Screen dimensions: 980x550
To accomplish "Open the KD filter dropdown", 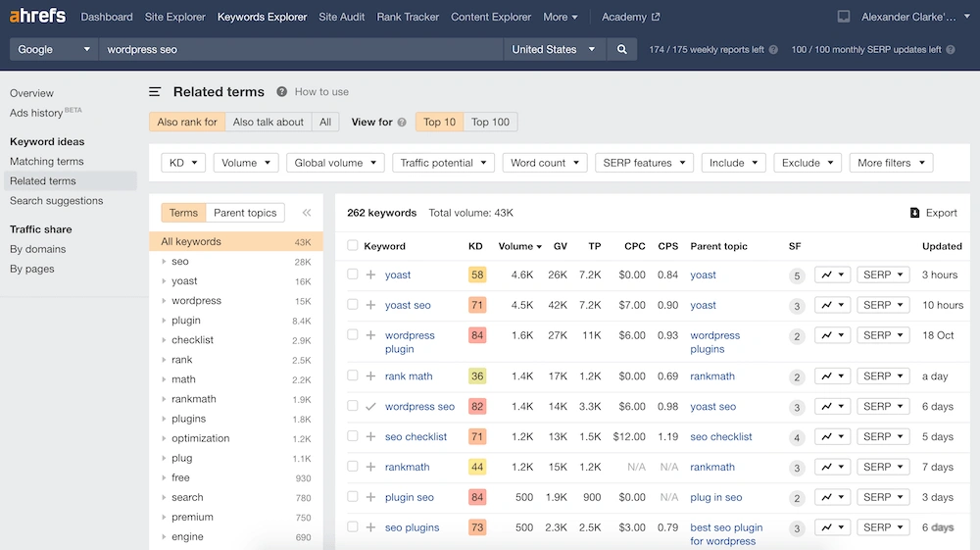I will (183, 163).
